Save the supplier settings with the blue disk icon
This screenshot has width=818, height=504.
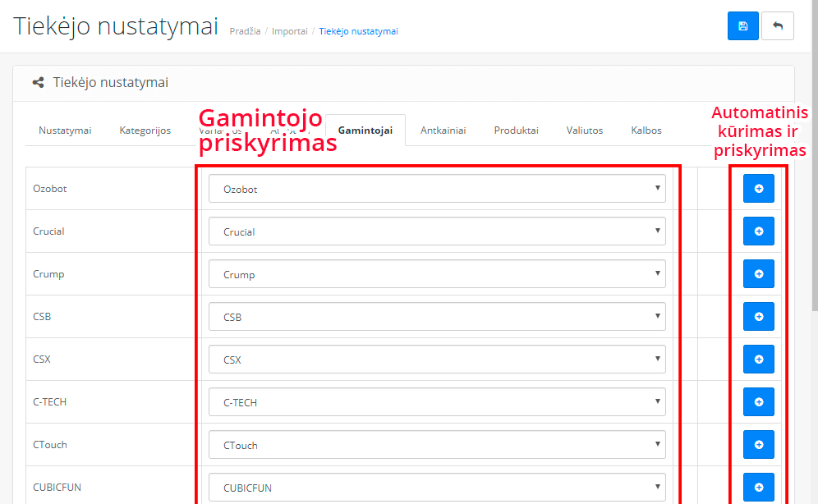tap(743, 26)
